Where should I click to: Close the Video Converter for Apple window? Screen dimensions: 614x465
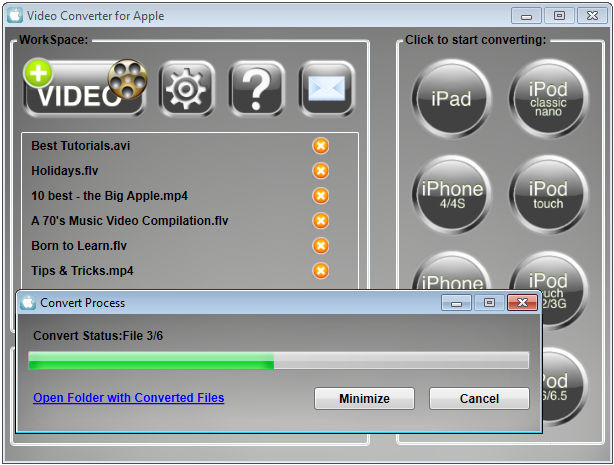[x=592, y=16]
